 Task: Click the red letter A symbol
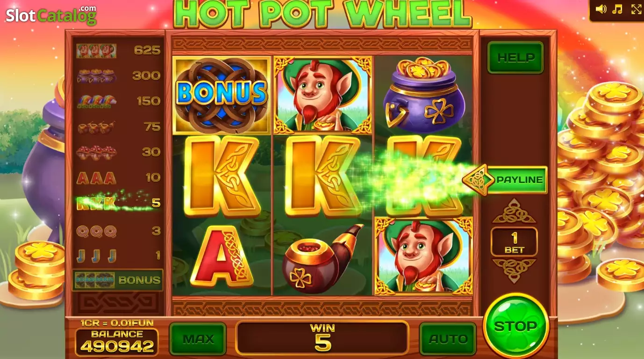[x=222, y=256]
